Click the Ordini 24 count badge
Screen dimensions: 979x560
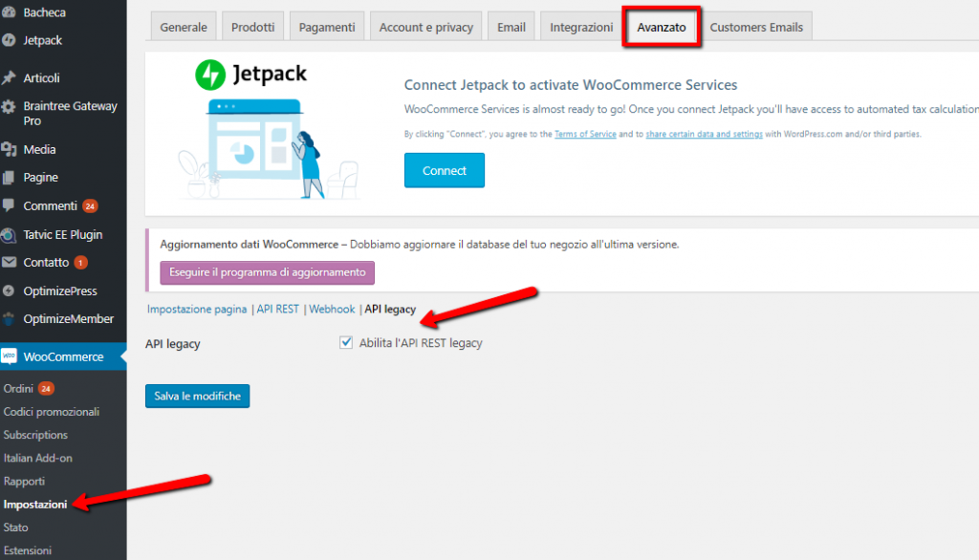click(46, 388)
